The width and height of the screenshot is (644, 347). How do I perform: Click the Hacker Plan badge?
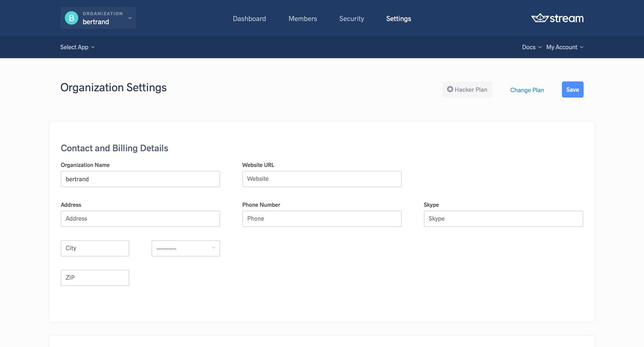[x=467, y=90]
